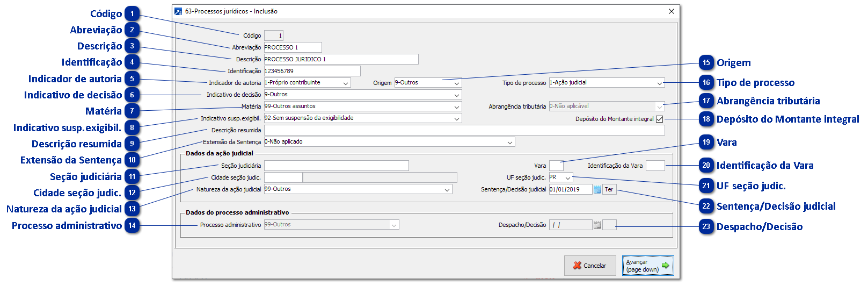The height and width of the screenshot is (285, 868).
Task: Open the disabled Abrangência tributária dropdown
Action: (x=660, y=106)
